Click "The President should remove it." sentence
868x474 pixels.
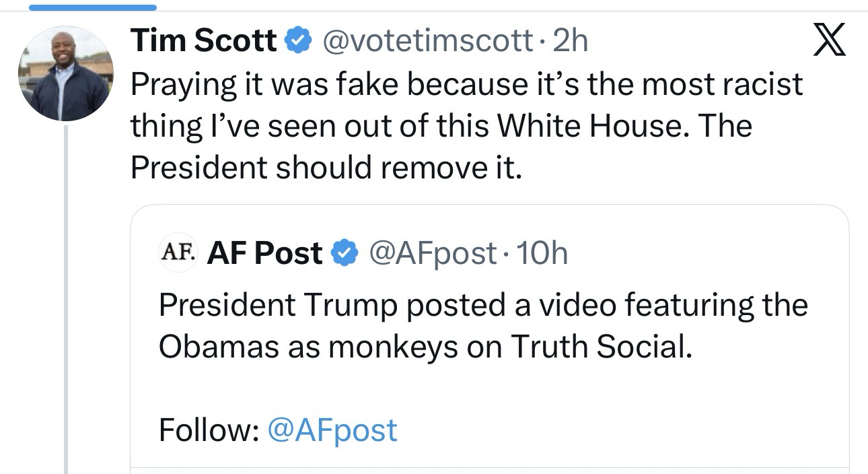click(x=326, y=168)
